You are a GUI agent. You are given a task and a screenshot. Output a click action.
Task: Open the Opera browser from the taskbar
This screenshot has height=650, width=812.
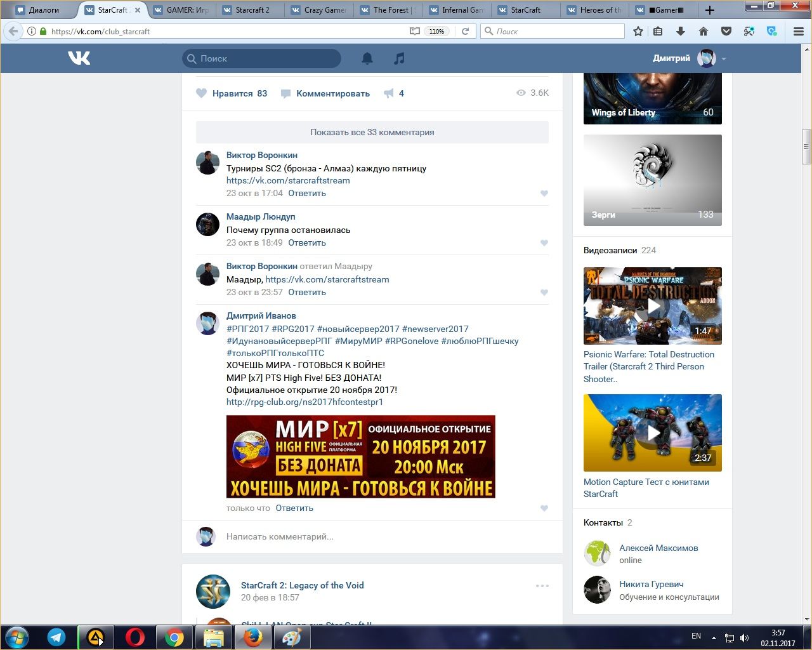[135, 637]
